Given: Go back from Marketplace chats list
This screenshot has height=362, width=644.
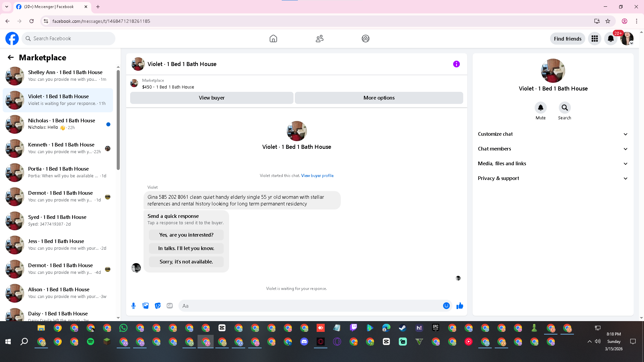Looking at the screenshot, I should point(11,57).
